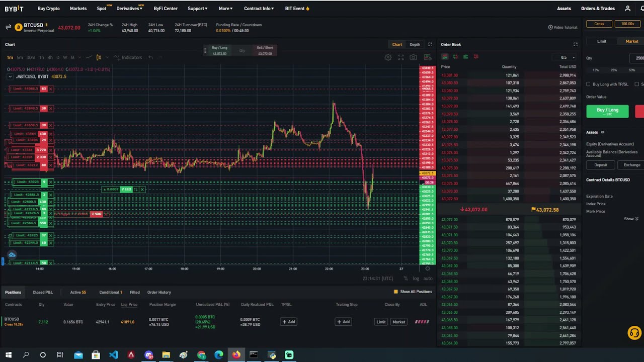Image resolution: width=644 pixels, height=362 pixels.
Task: Open File Explorer from taskbar
Action: [166, 355]
